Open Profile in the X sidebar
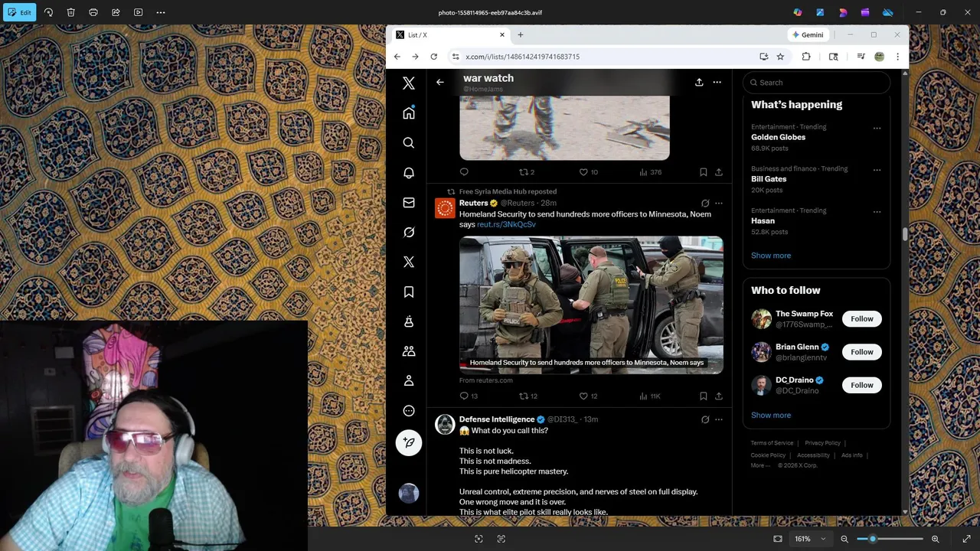The image size is (980, 551). tap(409, 381)
